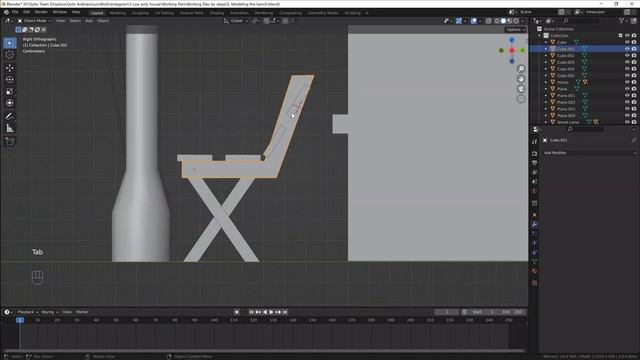The height and width of the screenshot is (360, 640).
Task: Toggle visibility of Cube.002
Action: point(627,56)
